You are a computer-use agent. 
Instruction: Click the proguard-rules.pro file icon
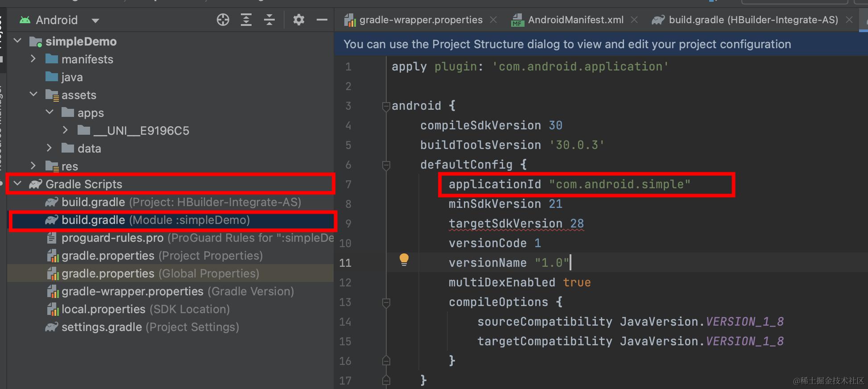click(52, 238)
